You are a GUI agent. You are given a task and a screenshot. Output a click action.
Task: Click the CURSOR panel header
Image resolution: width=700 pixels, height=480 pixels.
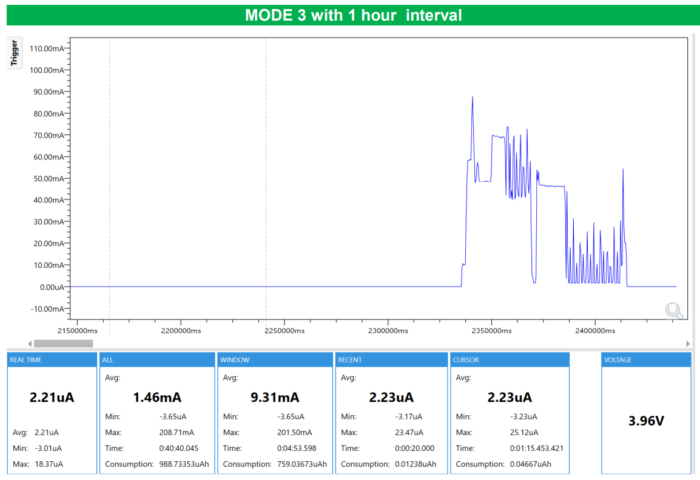point(508,359)
